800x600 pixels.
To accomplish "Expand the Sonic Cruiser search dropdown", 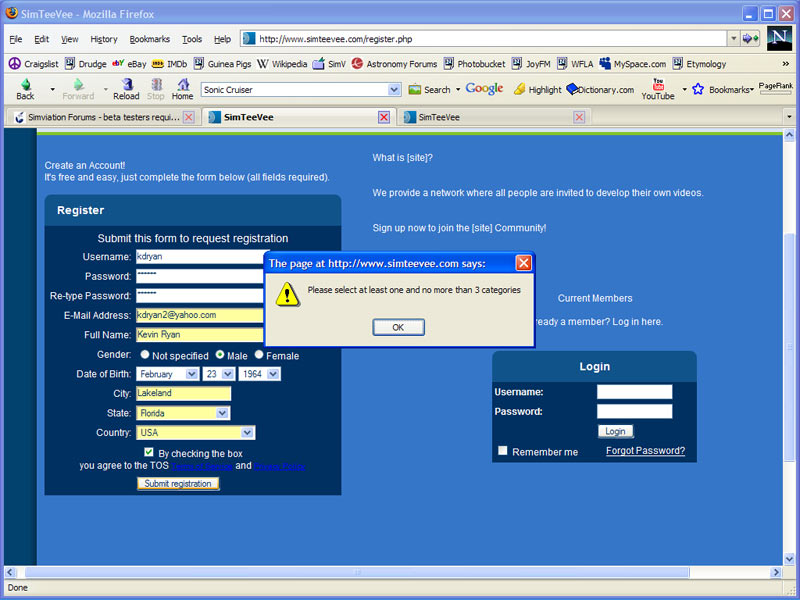I will click(394, 90).
